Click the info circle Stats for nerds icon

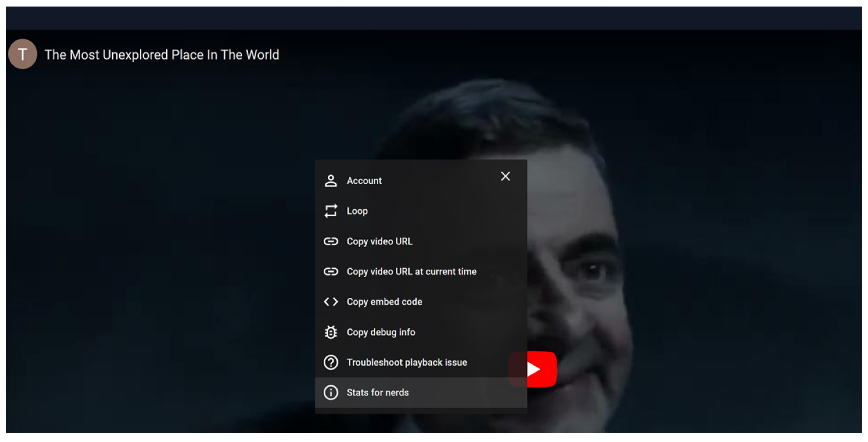(x=331, y=392)
